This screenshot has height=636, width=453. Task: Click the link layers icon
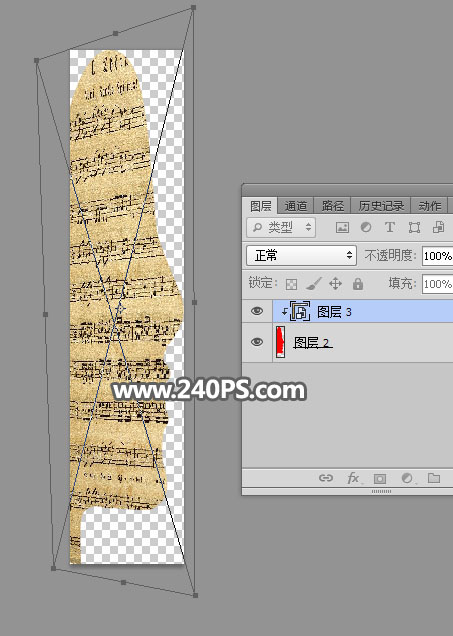(326, 478)
